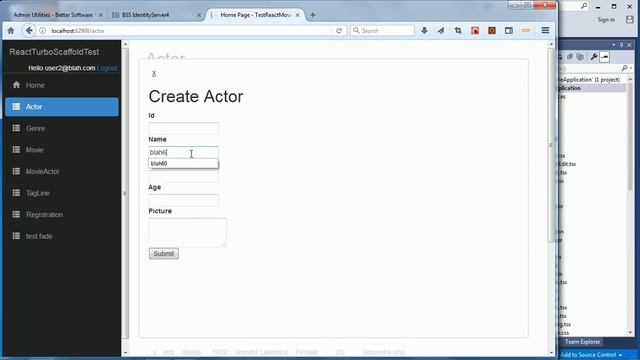
Task: Click the list icon beside Registration
Action: [16, 214]
